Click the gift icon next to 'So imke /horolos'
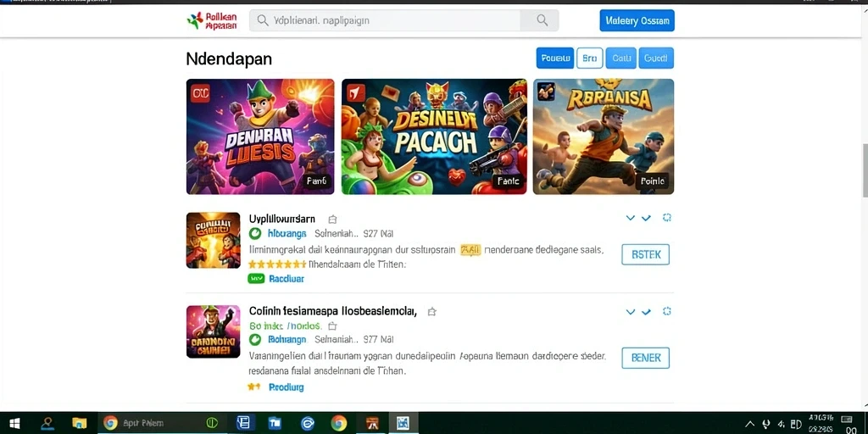Screen dimensions: 868x434 click(x=332, y=326)
